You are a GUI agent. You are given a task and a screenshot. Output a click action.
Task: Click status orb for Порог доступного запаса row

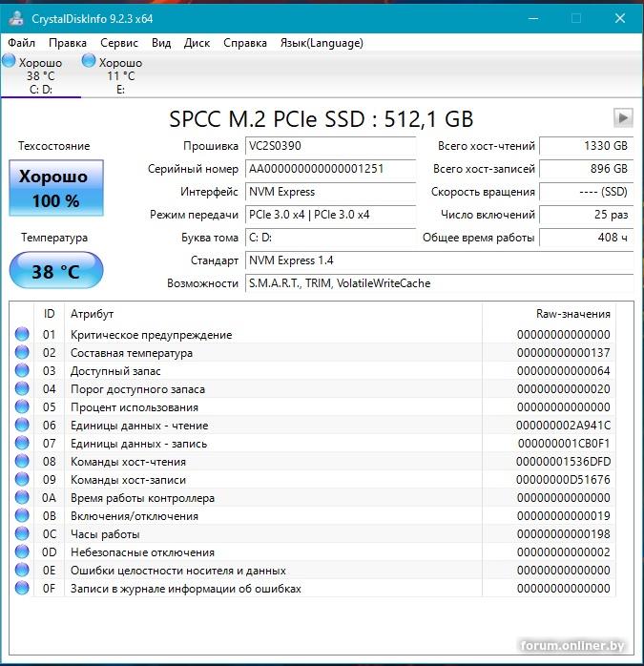[x=22, y=388]
